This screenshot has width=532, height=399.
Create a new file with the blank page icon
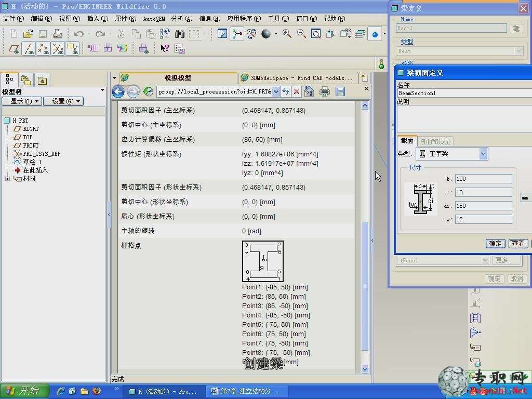pos(14,34)
